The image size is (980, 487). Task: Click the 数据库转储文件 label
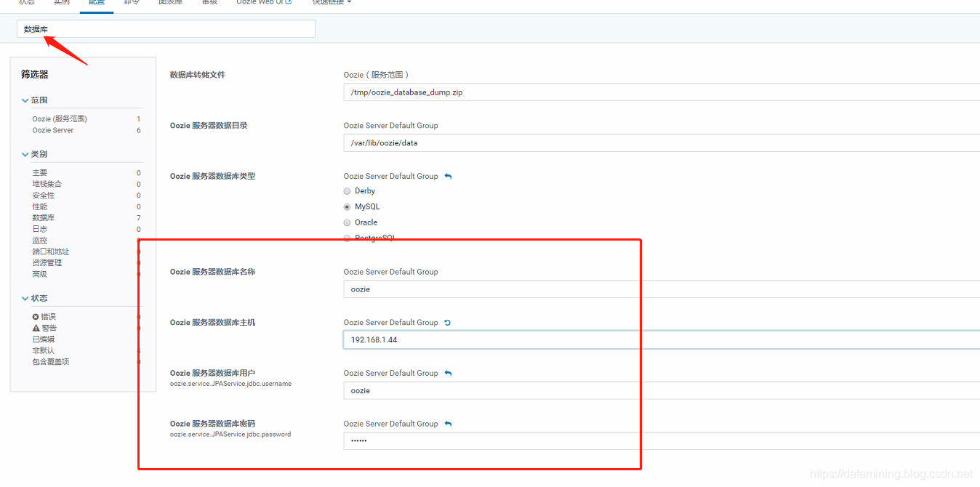pyautogui.click(x=198, y=75)
